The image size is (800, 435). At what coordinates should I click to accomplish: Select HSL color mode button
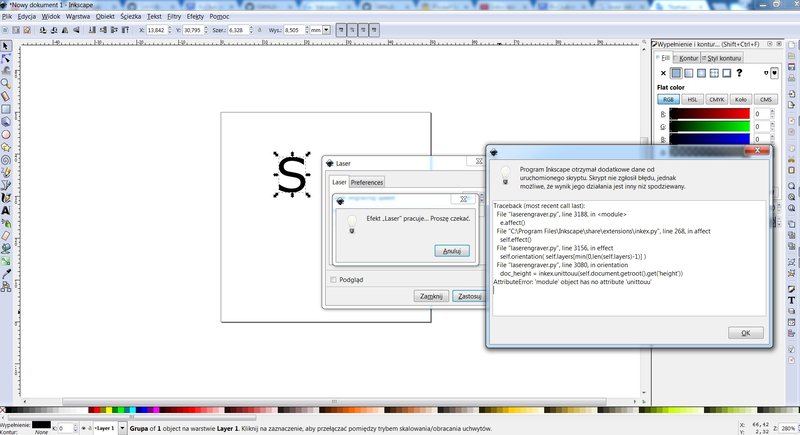pos(692,99)
